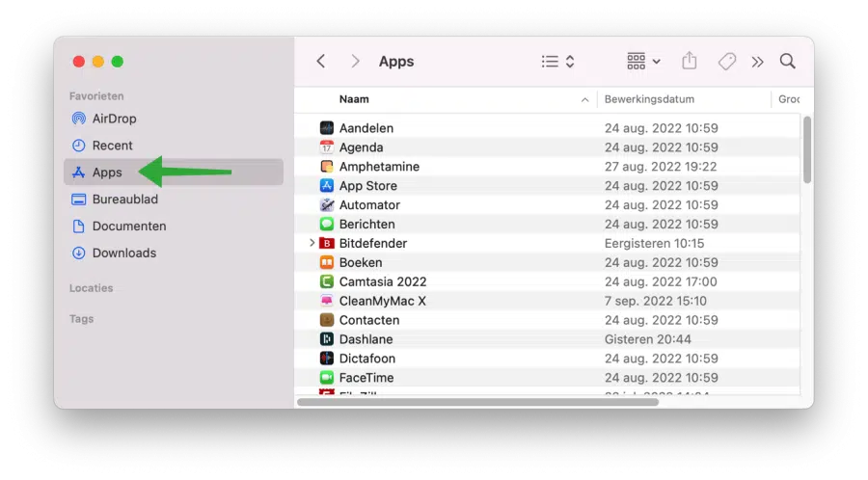Select the Automator row name
This screenshot has width=868, height=480.
pyautogui.click(x=369, y=204)
